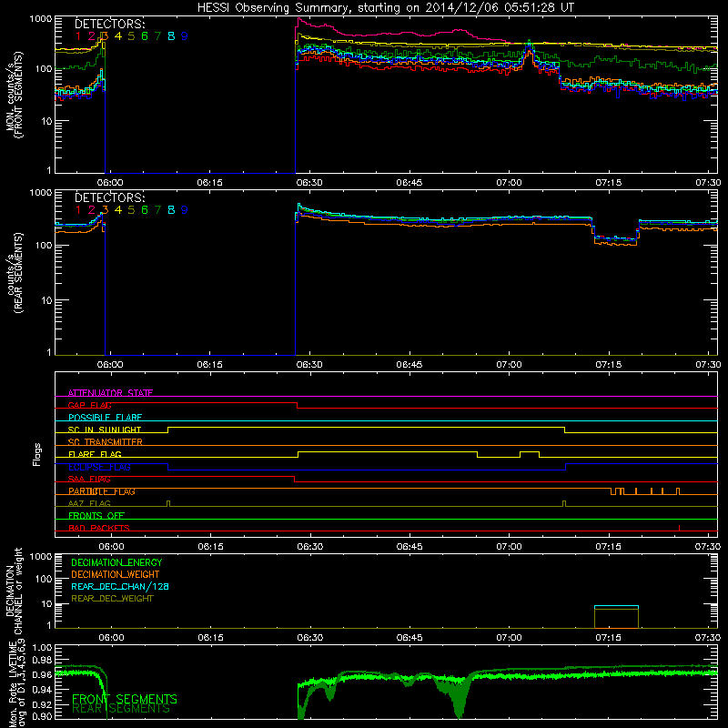The width and height of the screenshot is (728, 728).
Task: Click "0.98" on livetime y-axis
Action: click(43, 660)
